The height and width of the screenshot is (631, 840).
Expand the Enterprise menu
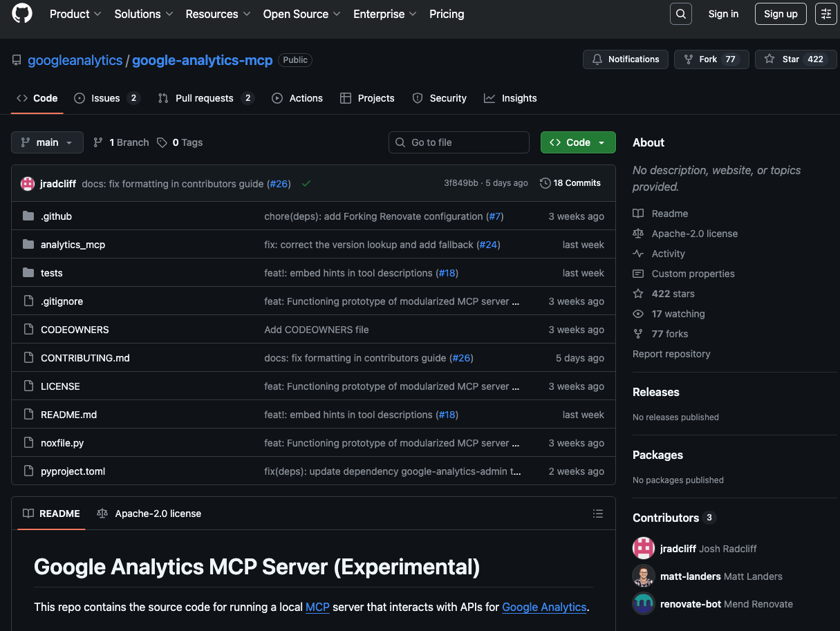(x=385, y=14)
